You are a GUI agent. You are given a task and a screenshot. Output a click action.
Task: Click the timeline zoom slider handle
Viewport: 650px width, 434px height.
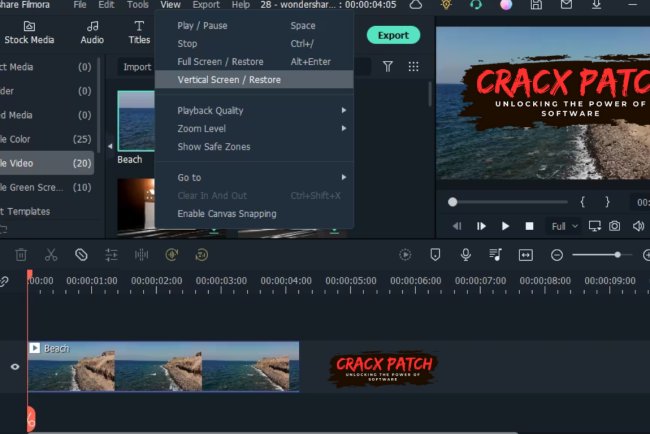click(x=617, y=255)
